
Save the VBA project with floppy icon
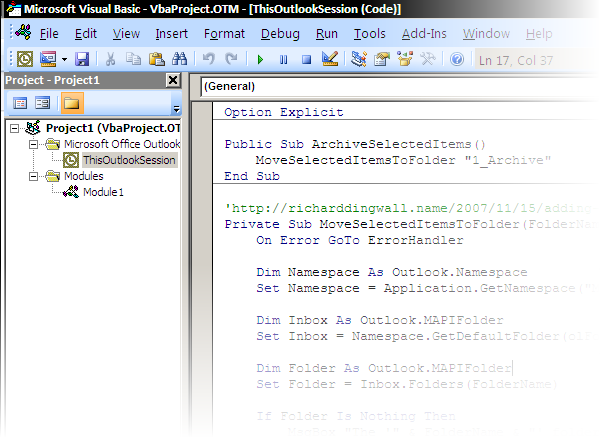pyautogui.click(x=82, y=59)
